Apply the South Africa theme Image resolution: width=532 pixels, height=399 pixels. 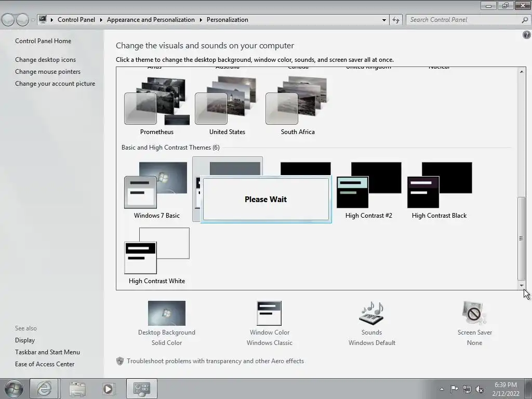coord(298,101)
